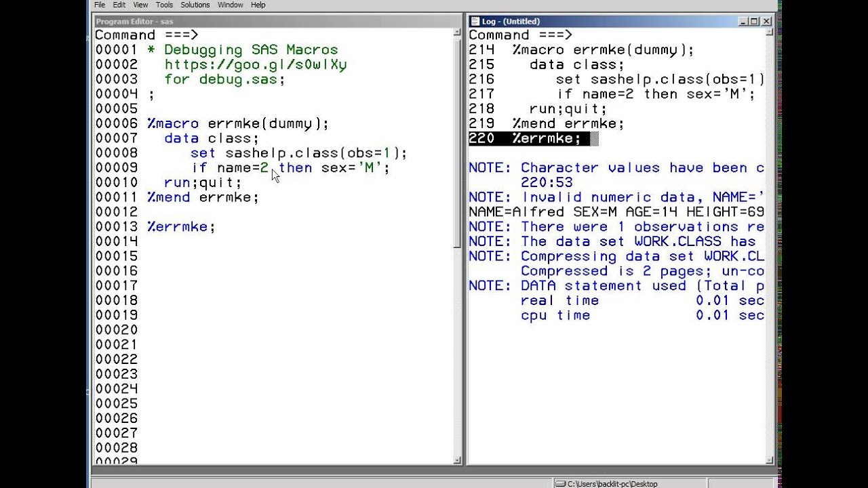The image size is (868, 488).
Task: Click the goo.gl URL on line 00002
Action: [256, 65]
